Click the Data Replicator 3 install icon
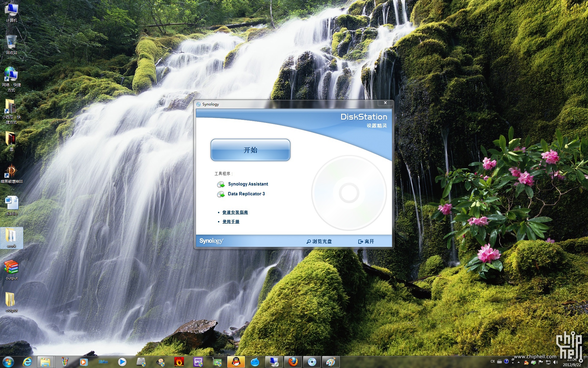 (221, 194)
